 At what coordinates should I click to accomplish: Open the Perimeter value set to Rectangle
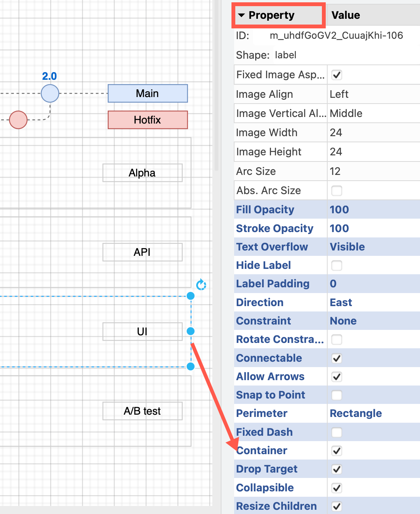[356, 413]
